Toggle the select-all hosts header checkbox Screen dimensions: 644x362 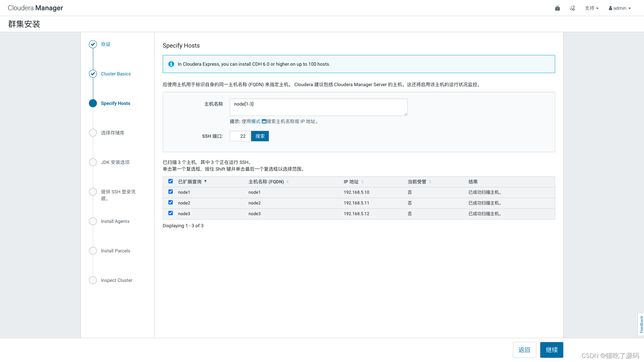(170, 181)
